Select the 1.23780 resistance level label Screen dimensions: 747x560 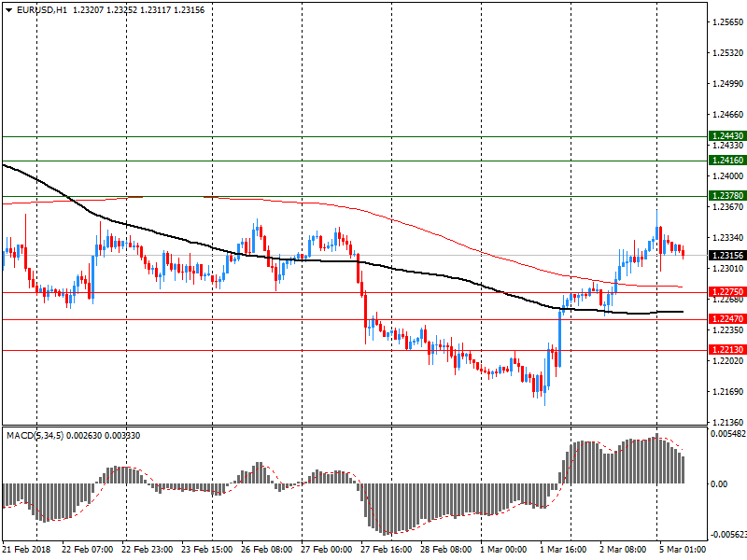pyautogui.click(x=727, y=196)
